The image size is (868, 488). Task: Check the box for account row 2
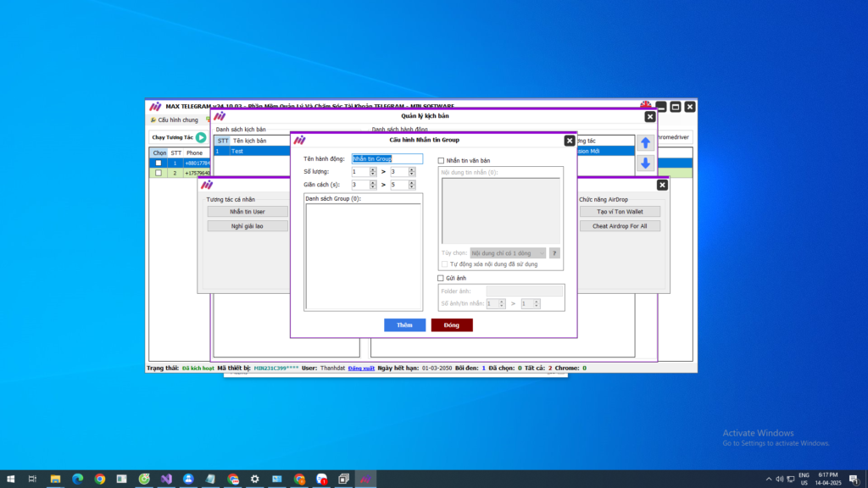click(x=159, y=173)
